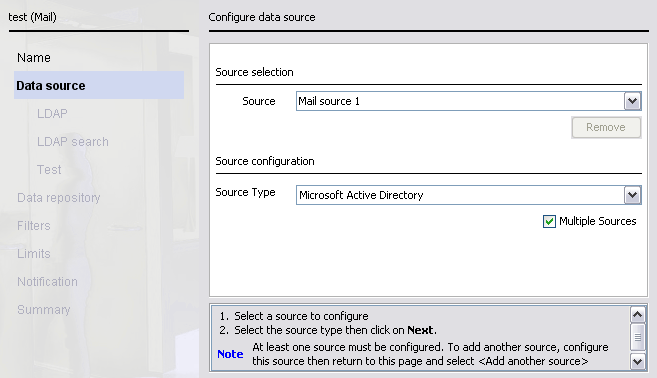Click the help panel scroll down arrow
The height and width of the screenshot is (378, 657).
638,361
